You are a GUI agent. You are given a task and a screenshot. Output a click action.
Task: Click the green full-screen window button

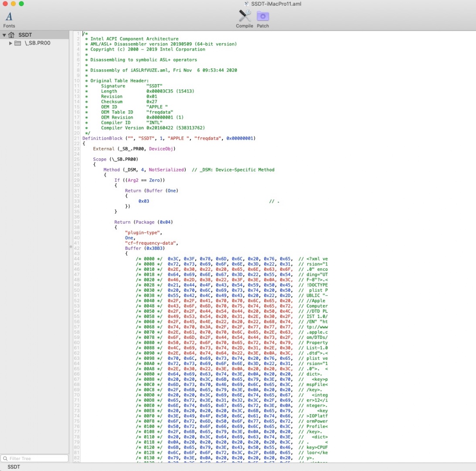pyautogui.click(x=21, y=4)
